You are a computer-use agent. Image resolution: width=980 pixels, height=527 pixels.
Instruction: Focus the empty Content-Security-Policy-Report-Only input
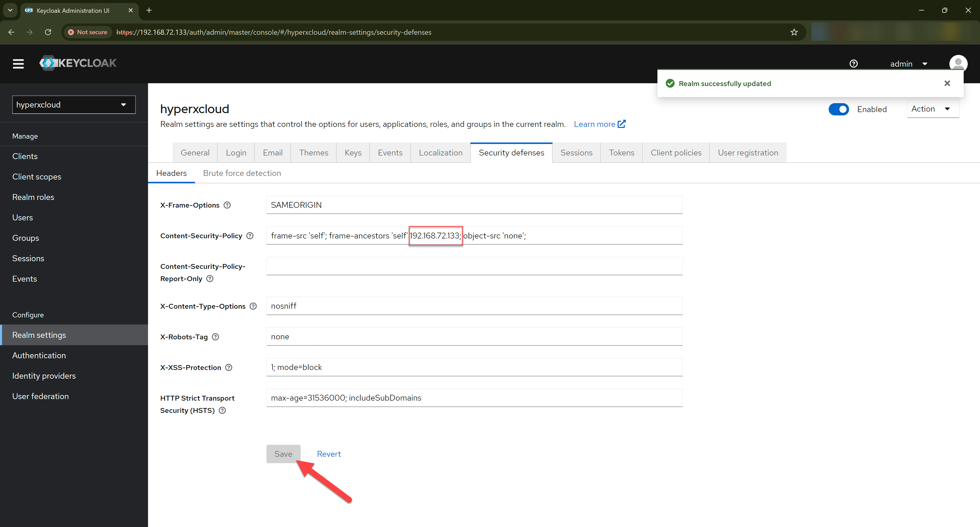click(x=474, y=266)
